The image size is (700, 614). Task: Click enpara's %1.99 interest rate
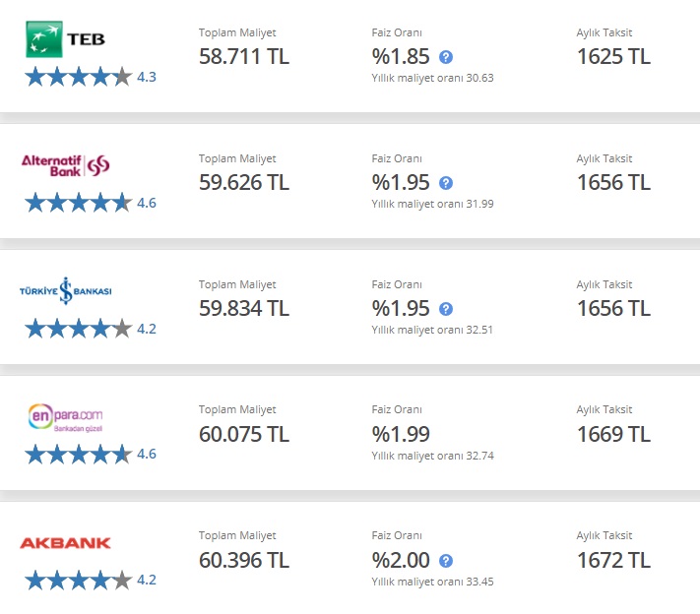(401, 434)
